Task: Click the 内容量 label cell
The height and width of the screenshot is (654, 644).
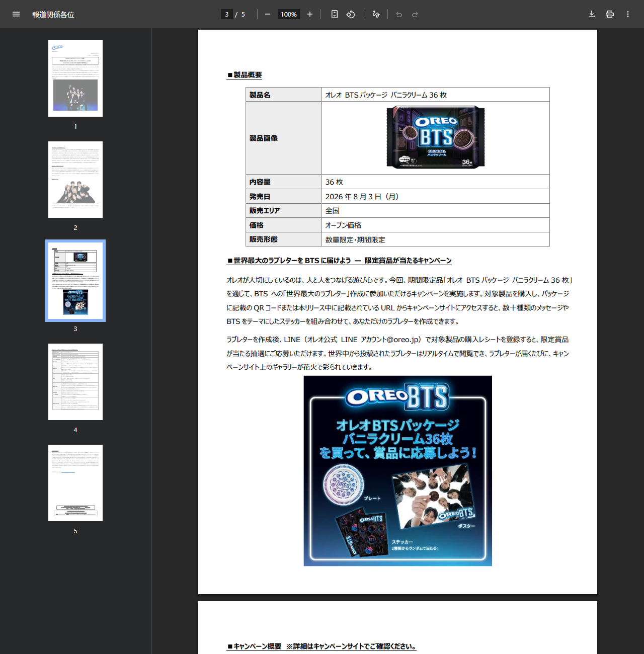Action: (x=284, y=182)
